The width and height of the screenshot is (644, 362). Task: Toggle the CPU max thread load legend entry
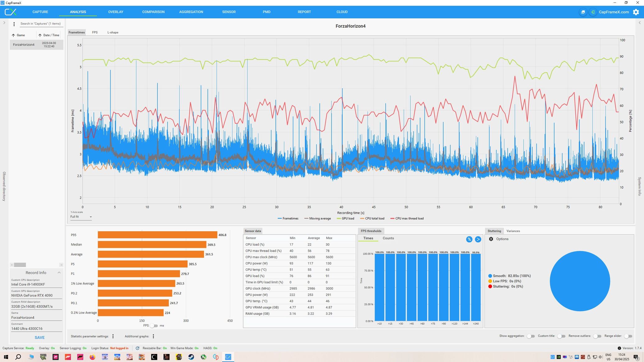407,218
